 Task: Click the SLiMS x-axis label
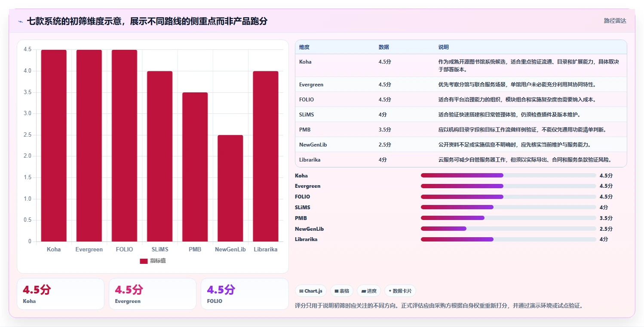pyautogui.click(x=159, y=249)
